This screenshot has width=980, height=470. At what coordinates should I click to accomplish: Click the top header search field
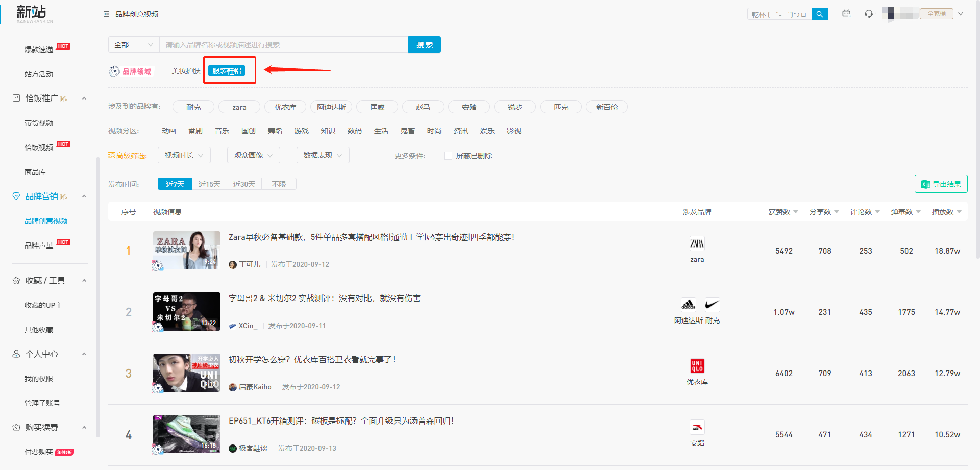pyautogui.click(x=779, y=14)
